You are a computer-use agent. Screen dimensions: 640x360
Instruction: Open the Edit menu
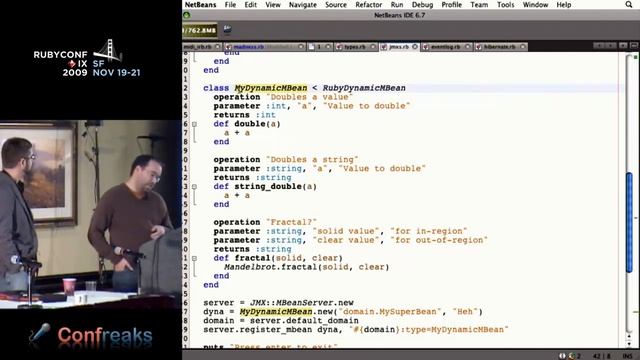[250, 5]
